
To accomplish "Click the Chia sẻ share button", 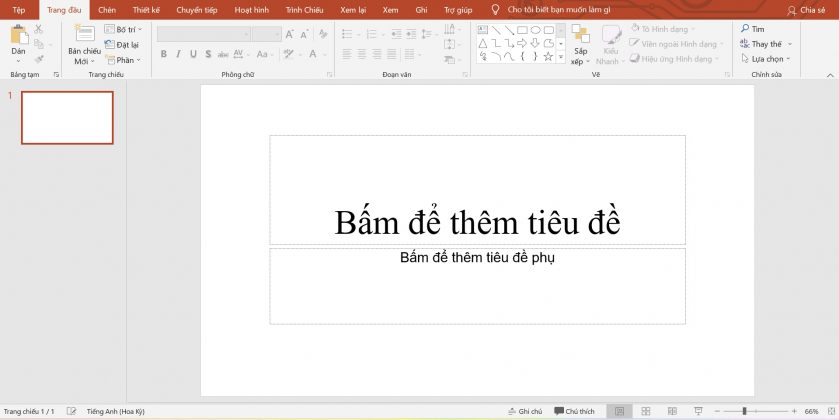I will [806, 10].
